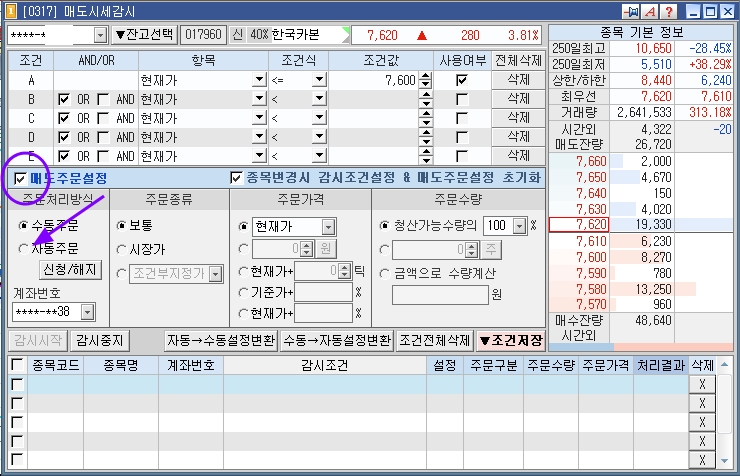740x476 pixels.
Task: Select 기준가+ price radio button
Action: pos(244,293)
